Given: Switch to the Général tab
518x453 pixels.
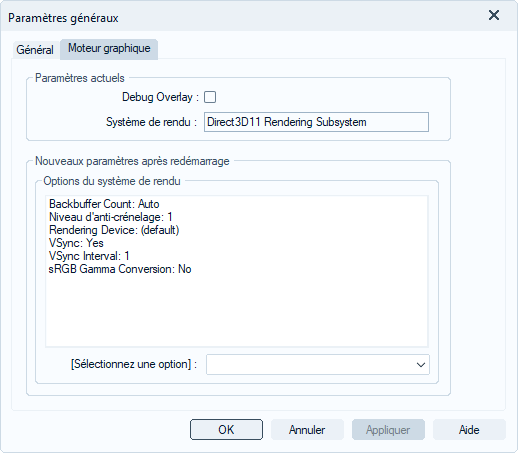Looking at the screenshot, I should coord(35,50).
